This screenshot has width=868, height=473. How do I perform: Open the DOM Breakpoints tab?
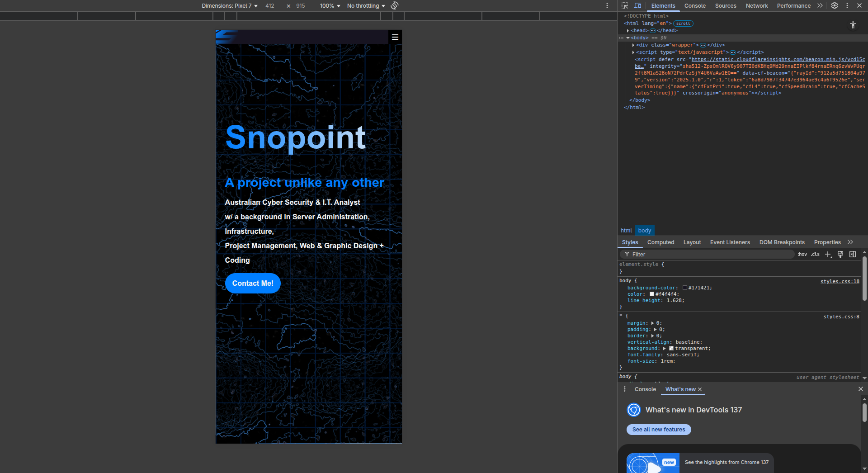(x=782, y=242)
